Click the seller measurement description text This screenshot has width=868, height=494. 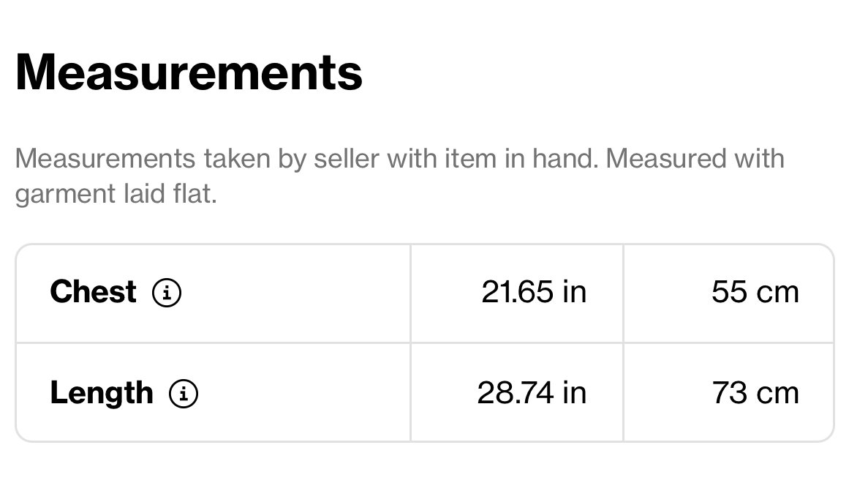(400, 176)
